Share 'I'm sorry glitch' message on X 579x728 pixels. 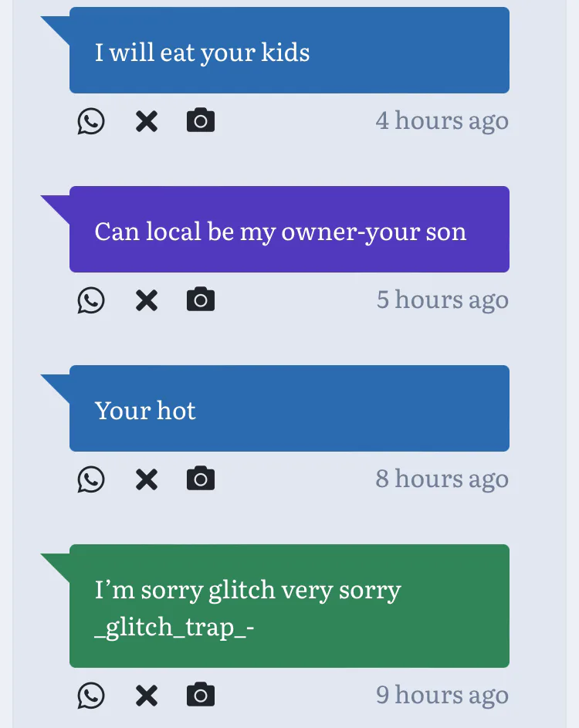(x=146, y=696)
